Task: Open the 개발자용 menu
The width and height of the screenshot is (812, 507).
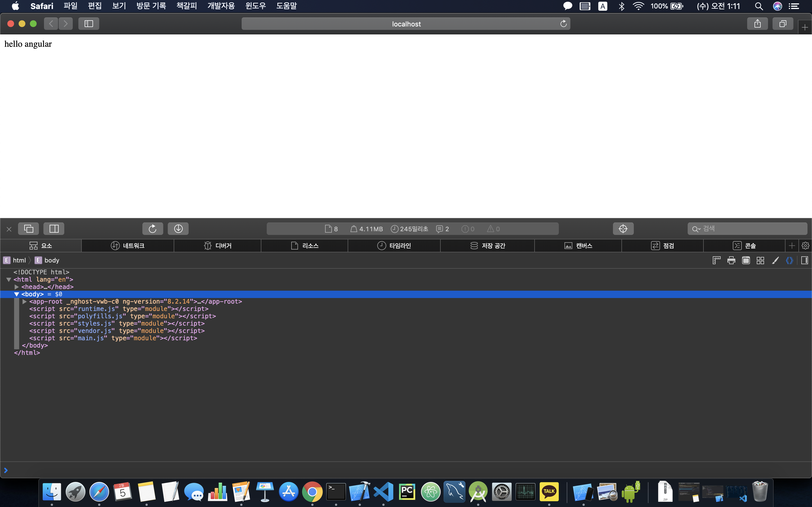Action: (221, 6)
